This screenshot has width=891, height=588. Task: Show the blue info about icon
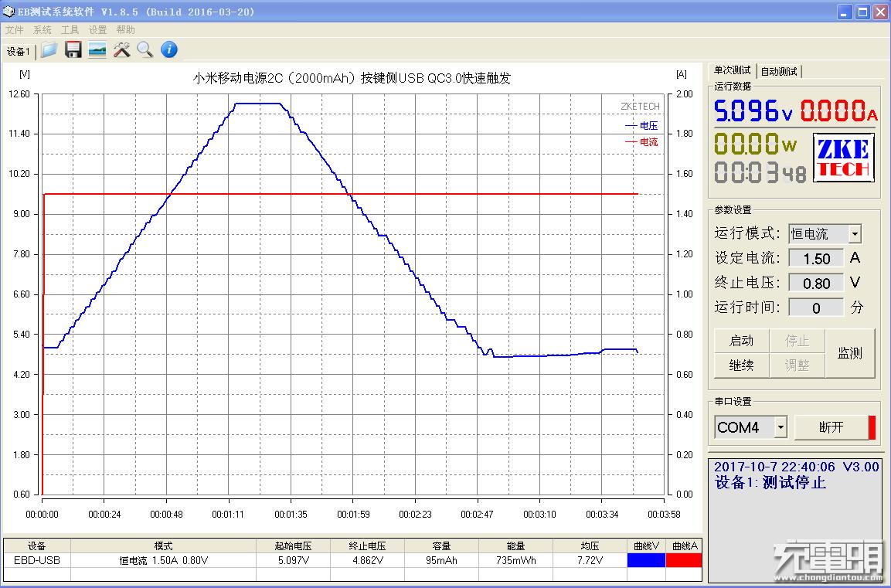pos(168,50)
